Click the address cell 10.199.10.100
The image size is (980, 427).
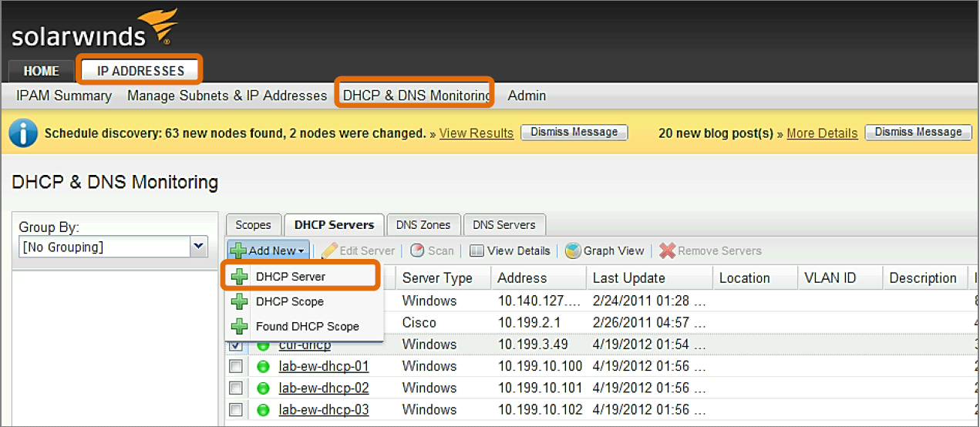pos(540,366)
